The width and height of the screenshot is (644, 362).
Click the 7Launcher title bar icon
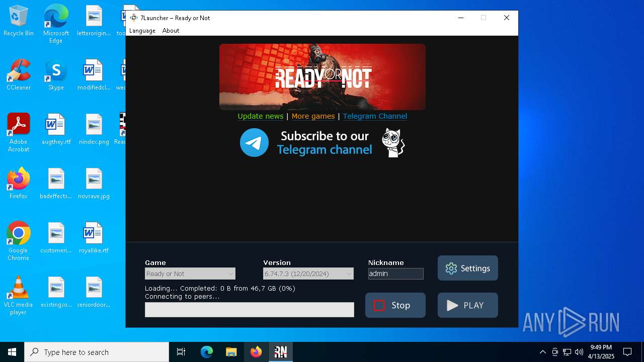click(134, 18)
